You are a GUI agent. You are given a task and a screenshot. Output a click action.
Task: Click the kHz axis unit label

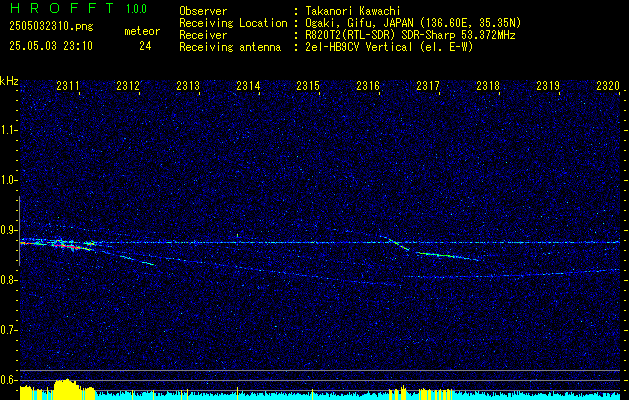point(9,81)
